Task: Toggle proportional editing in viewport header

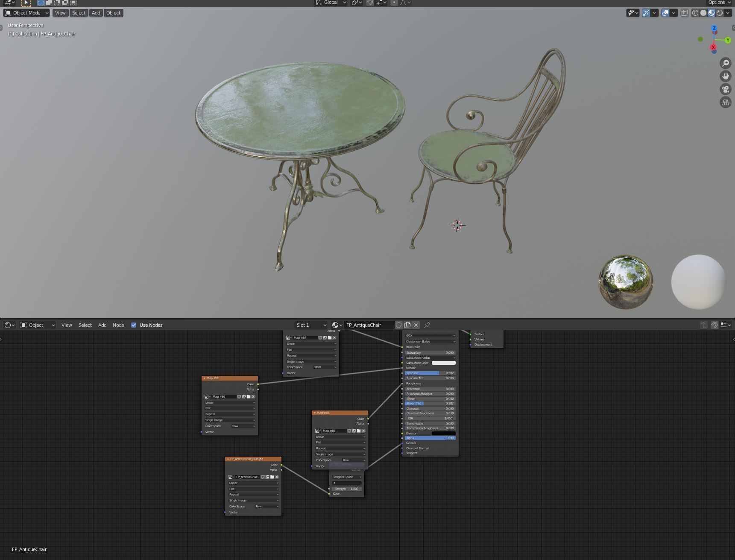Action: pos(394,3)
